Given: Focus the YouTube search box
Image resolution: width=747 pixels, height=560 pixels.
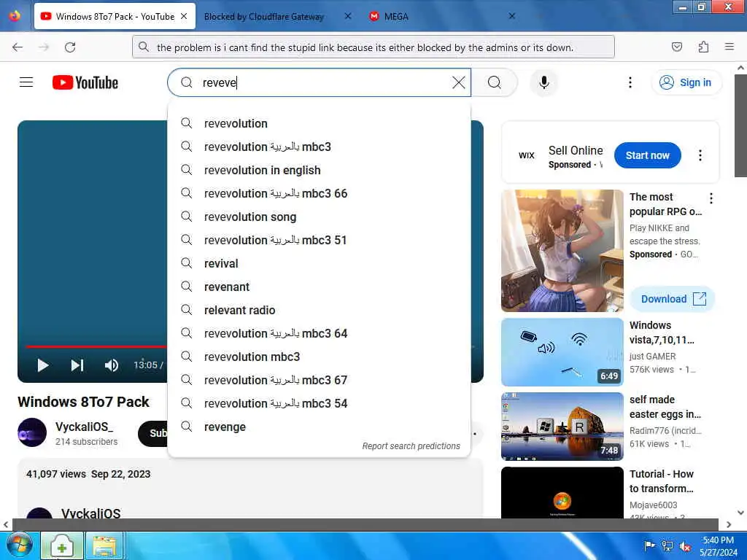Looking at the screenshot, I should (x=320, y=82).
